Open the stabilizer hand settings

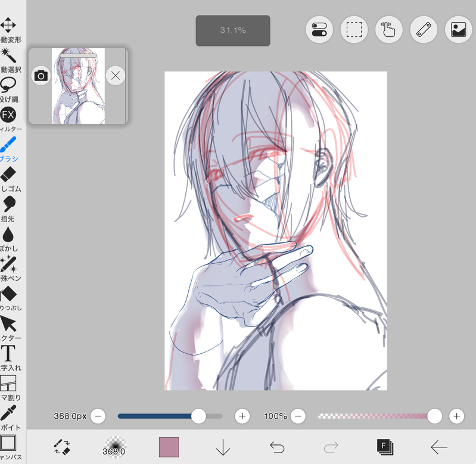(x=389, y=29)
